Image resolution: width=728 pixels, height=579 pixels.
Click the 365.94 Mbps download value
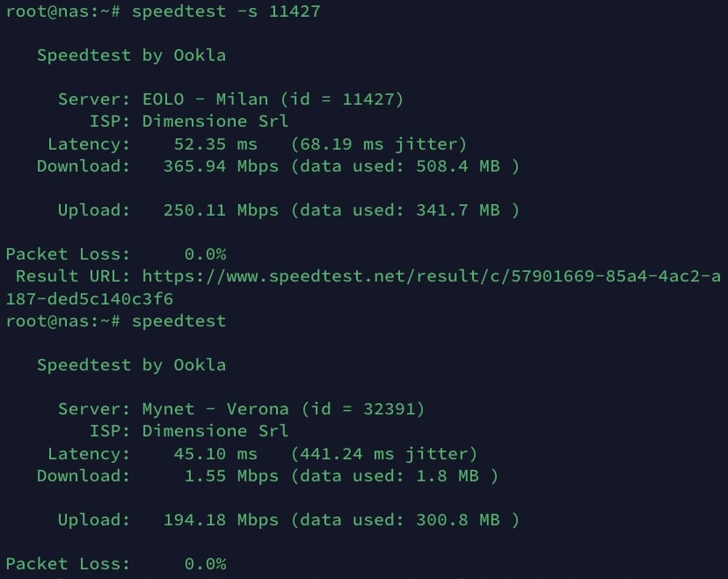[221, 165]
